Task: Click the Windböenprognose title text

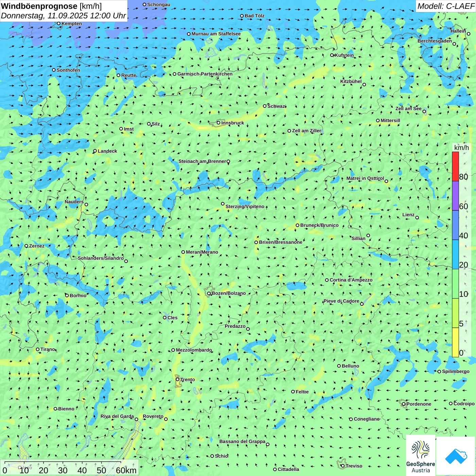Action: point(39,6)
